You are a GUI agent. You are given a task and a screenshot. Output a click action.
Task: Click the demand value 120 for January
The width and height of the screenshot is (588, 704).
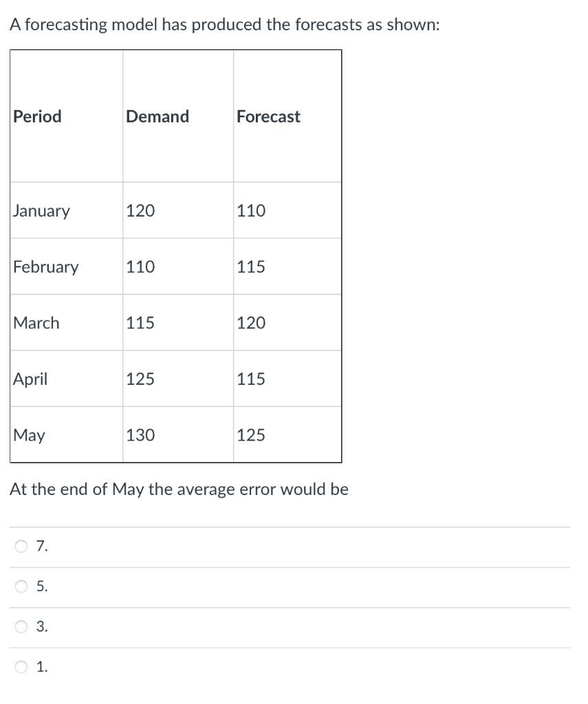click(x=140, y=210)
